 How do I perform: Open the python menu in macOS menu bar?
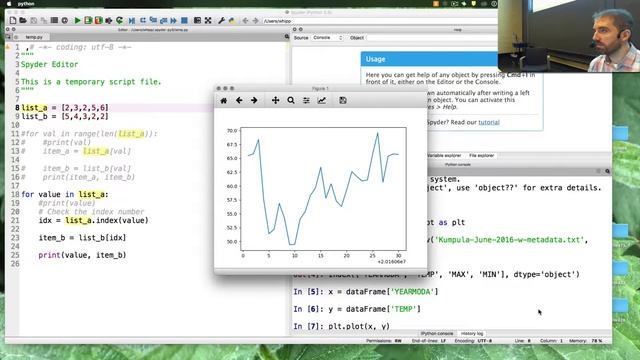tap(26, 4)
